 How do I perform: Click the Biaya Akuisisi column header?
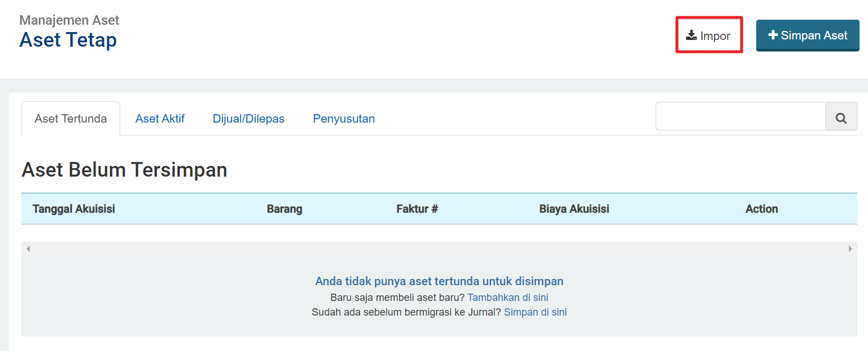point(575,208)
